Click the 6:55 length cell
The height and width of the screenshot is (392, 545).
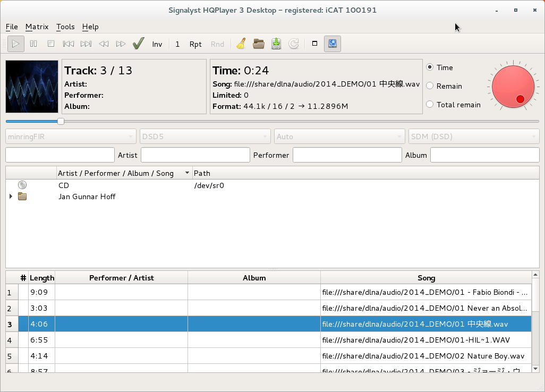coord(42,340)
